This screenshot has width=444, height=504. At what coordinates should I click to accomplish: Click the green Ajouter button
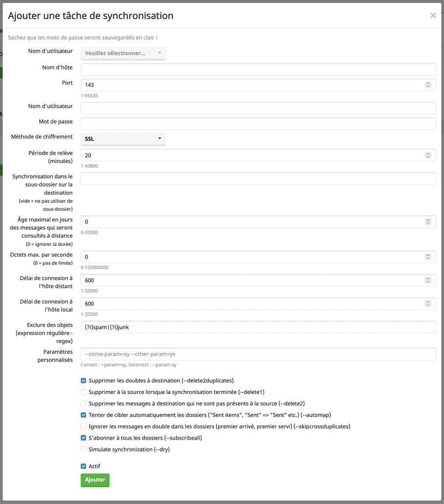95,480
